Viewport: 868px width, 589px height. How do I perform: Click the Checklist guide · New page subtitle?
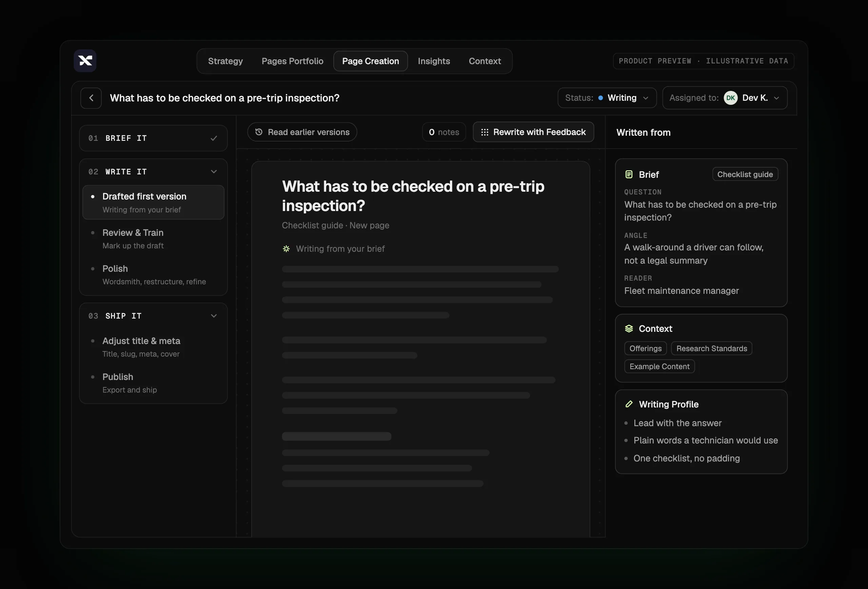[x=335, y=225]
